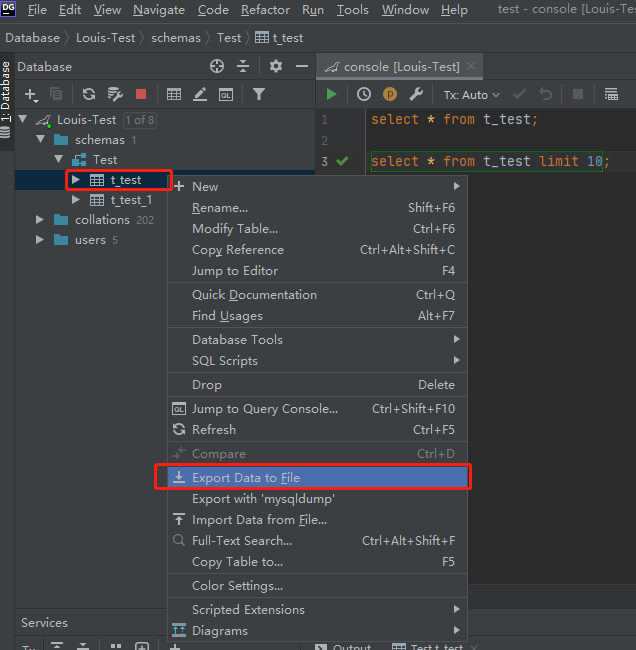Choose Export Data to File

click(317, 478)
